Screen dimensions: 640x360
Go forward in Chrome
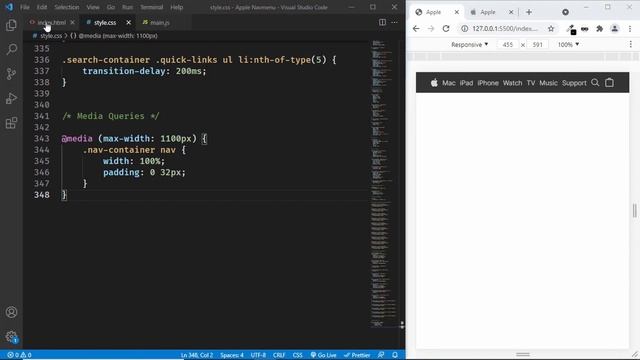[431, 29]
